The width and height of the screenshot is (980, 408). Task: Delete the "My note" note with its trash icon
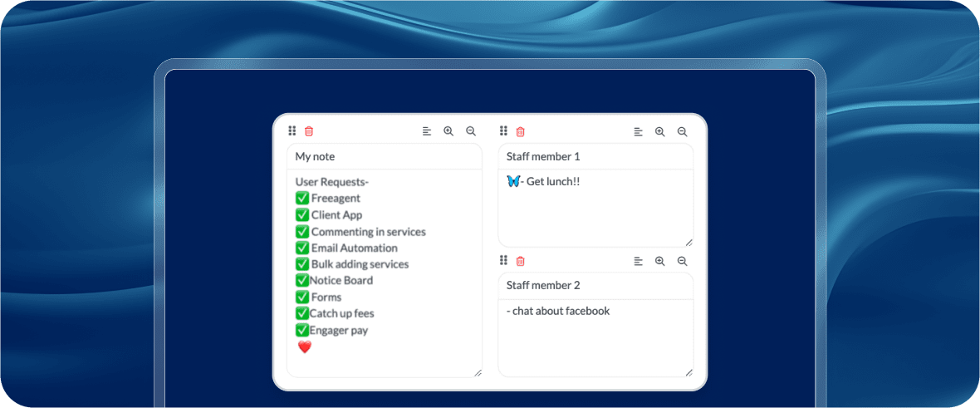pyautogui.click(x=309, y=131)
